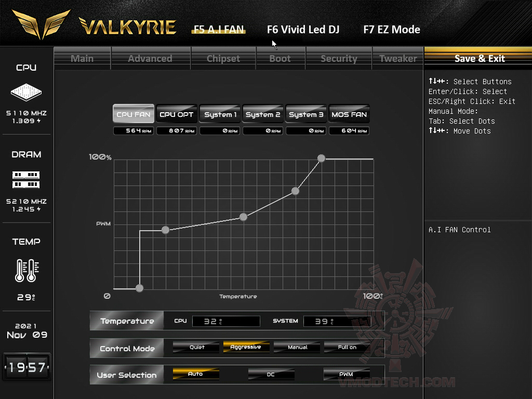532x399 pixels.
Task: Click the ESC/Right Click: Exit hint
Action: point(472,101)
